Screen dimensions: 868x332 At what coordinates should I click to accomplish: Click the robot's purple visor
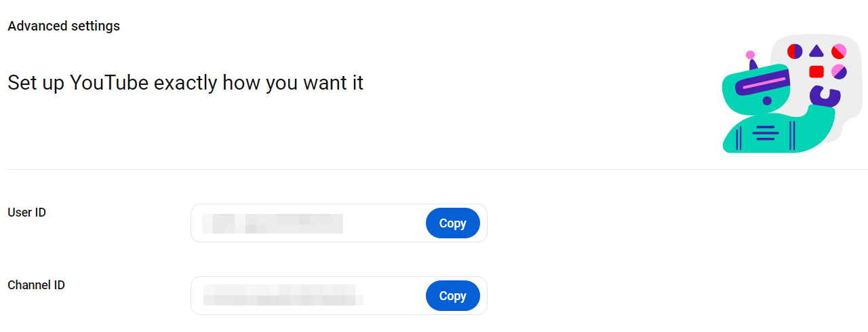(x=762, y=84)
